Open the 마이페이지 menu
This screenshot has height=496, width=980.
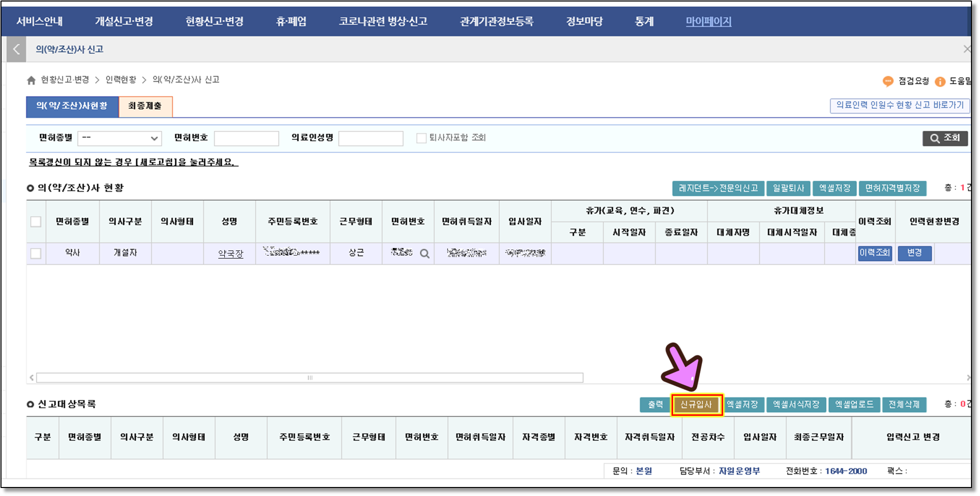[708, 22]
